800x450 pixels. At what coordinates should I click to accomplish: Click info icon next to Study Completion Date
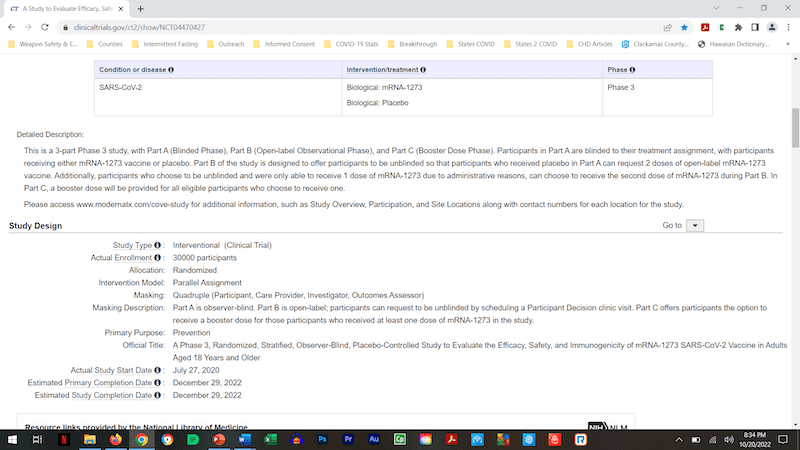158,395
